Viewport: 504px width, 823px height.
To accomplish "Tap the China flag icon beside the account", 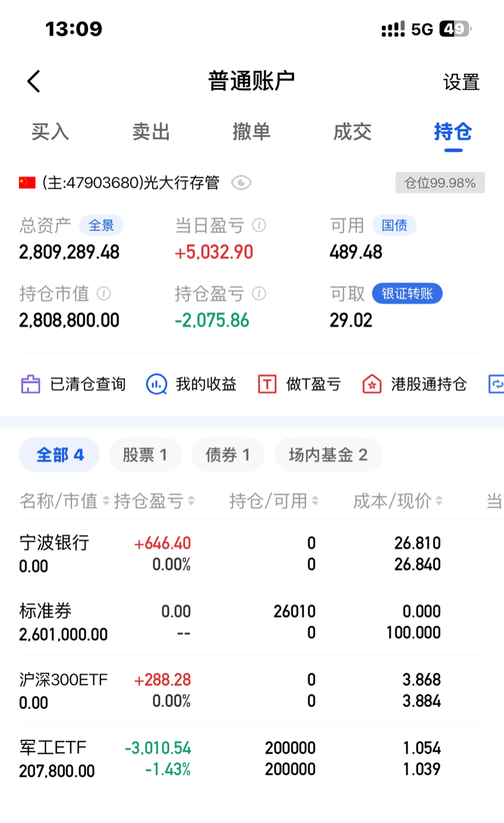I will coord(27,182).
